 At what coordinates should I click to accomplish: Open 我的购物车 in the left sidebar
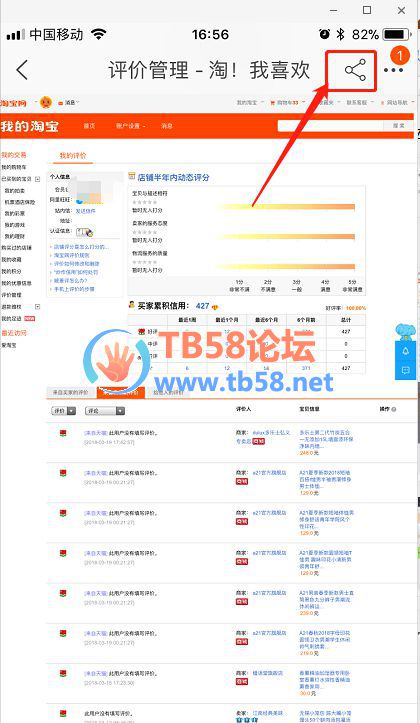pyautogui.click(x=14, y=167)
